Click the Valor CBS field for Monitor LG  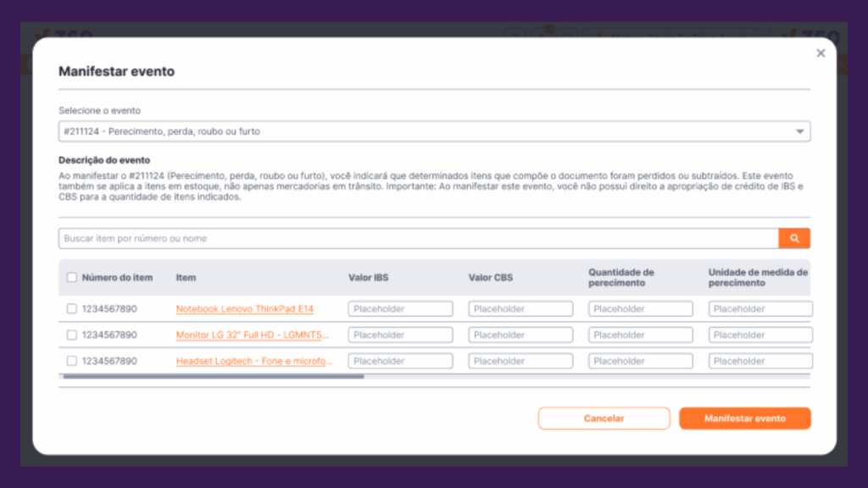520,335
